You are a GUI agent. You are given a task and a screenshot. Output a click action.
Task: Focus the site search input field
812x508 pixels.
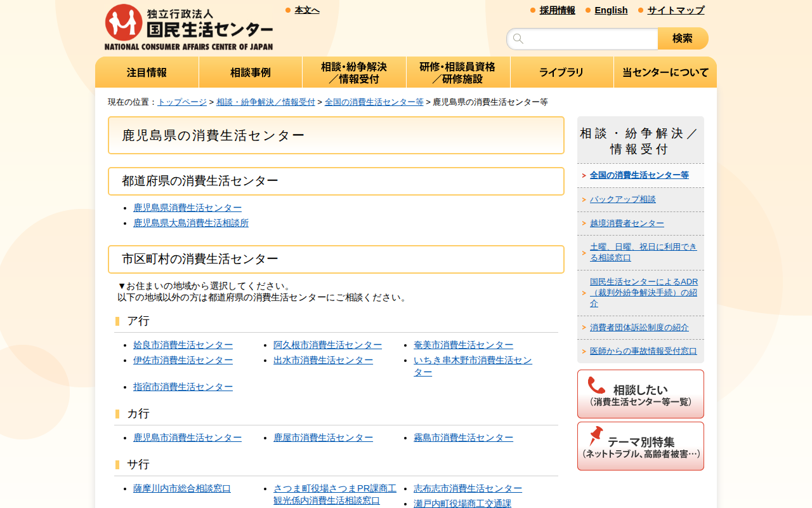click(x=582, y=39)
